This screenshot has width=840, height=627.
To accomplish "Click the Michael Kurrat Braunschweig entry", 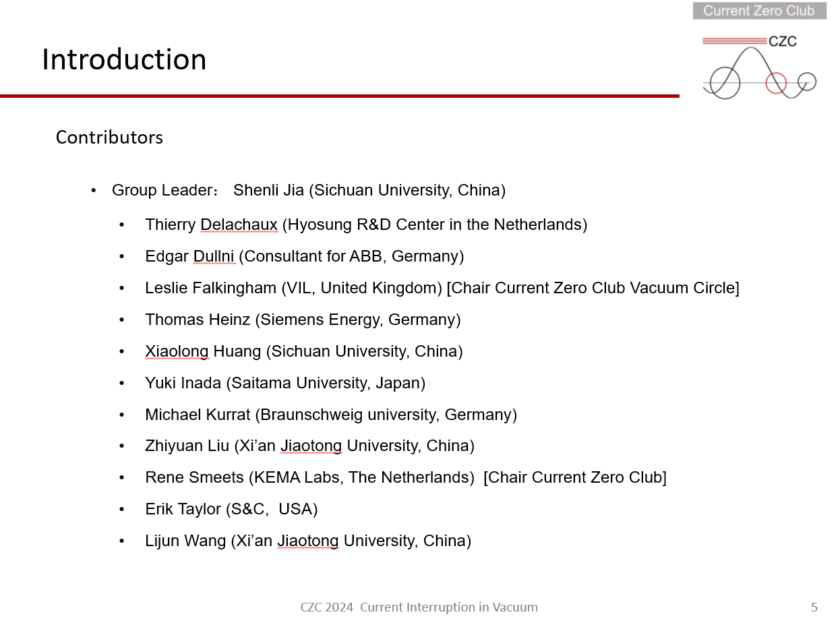I will (331, 415).
